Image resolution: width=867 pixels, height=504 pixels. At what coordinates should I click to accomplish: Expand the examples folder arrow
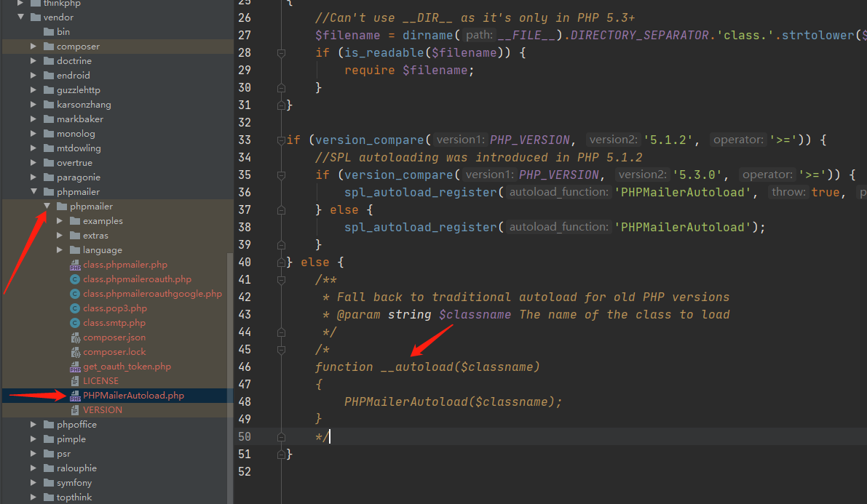coord(60,221)
